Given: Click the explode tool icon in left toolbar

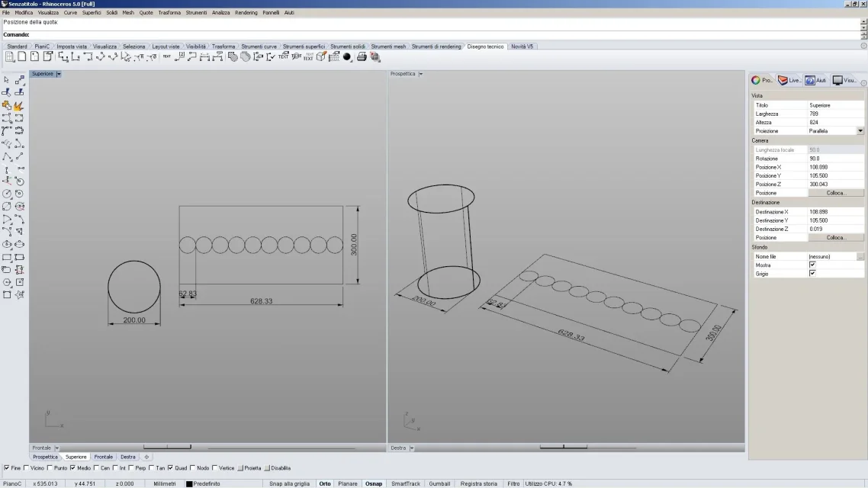Looking at the screenshot, I should point(18,106).
